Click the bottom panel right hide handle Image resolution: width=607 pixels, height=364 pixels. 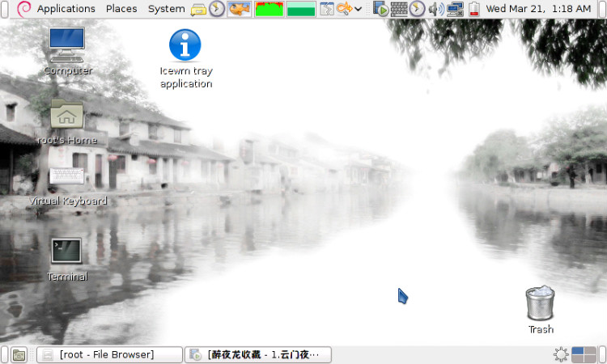pos(602,355)
